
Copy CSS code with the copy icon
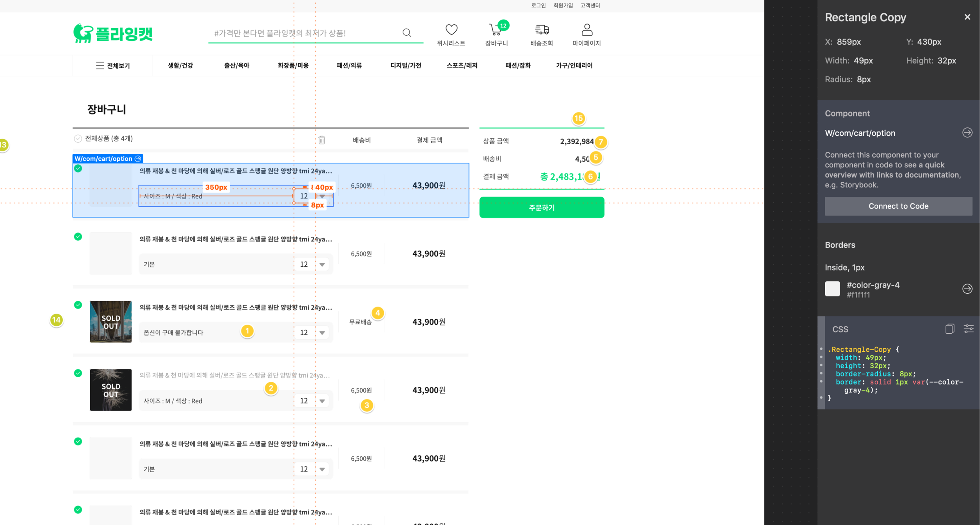click(x=949, y=329)
